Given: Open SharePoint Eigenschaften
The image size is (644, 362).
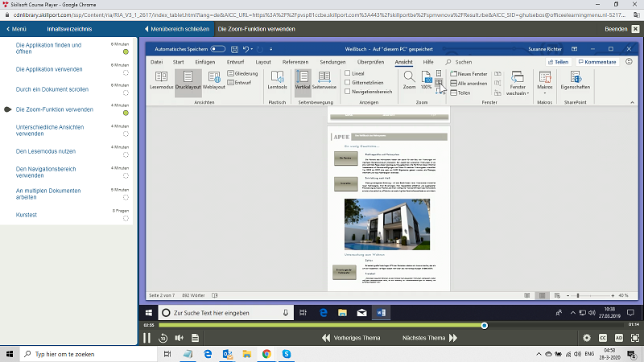Looking at the screenshot, I should pyautogui.click(x=576, y=80).
